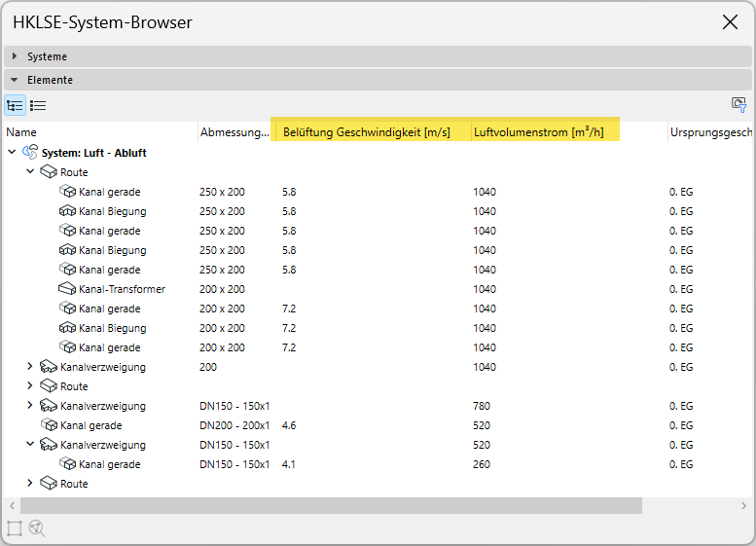Collapse the Elemente section
Image resolution: width=756 pixels, height=546 pixels.
(14, 80)
